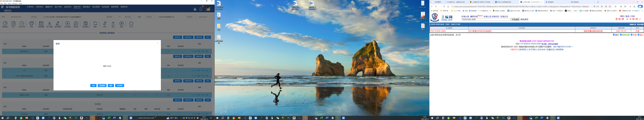Open the notification bell in 标书编制系统
The height and width of the screenshot is (120, 644).
click(x=201, y=9)
